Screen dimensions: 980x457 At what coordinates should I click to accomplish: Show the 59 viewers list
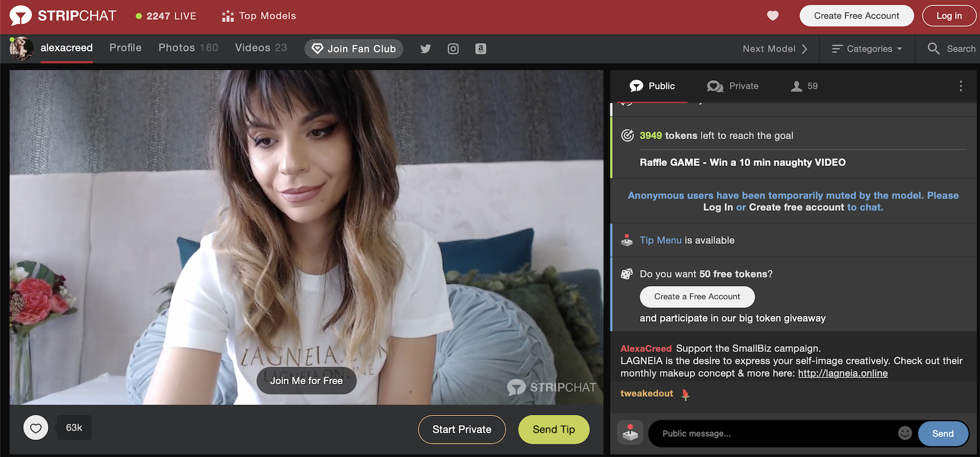804,86
